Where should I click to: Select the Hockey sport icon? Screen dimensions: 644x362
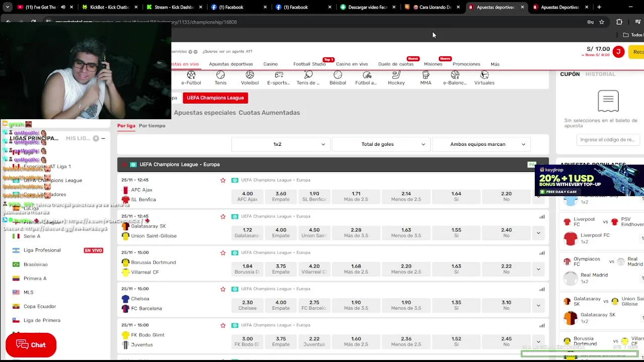[396, 78]
